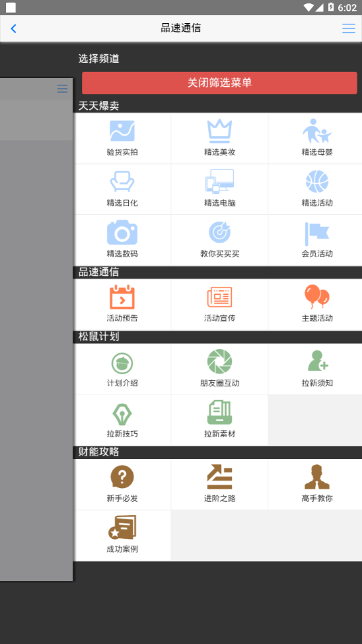Click the red 关闭筛选菜单 button

point(220,83)
